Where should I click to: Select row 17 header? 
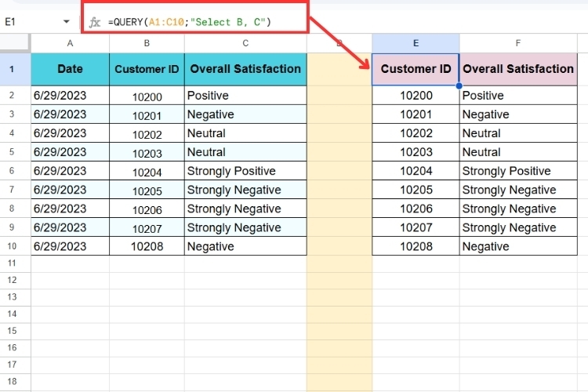(x=12, y=365)
